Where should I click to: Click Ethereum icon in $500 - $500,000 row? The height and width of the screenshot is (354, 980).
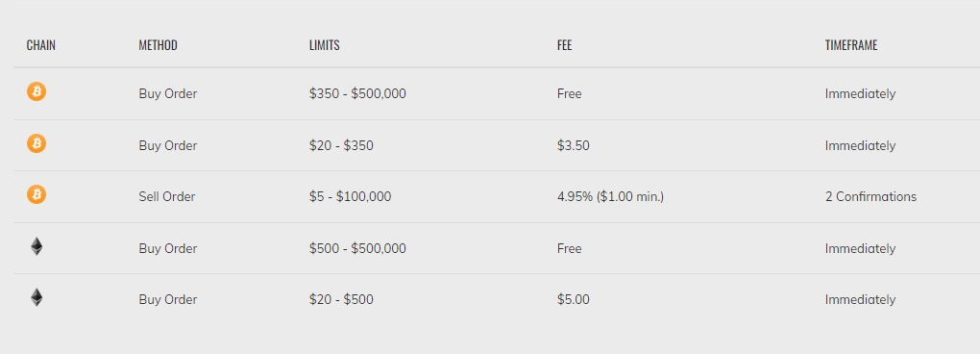37,246
